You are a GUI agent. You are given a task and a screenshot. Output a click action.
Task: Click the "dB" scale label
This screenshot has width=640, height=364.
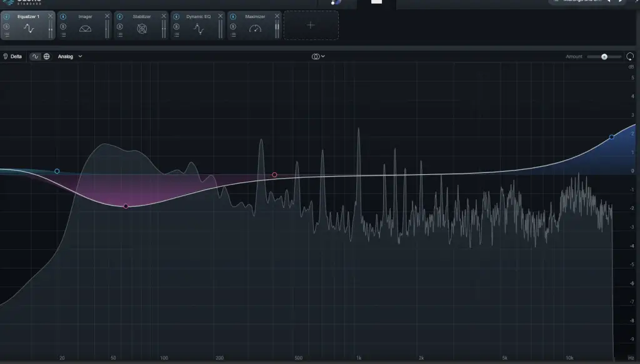(x=631, y=67)
